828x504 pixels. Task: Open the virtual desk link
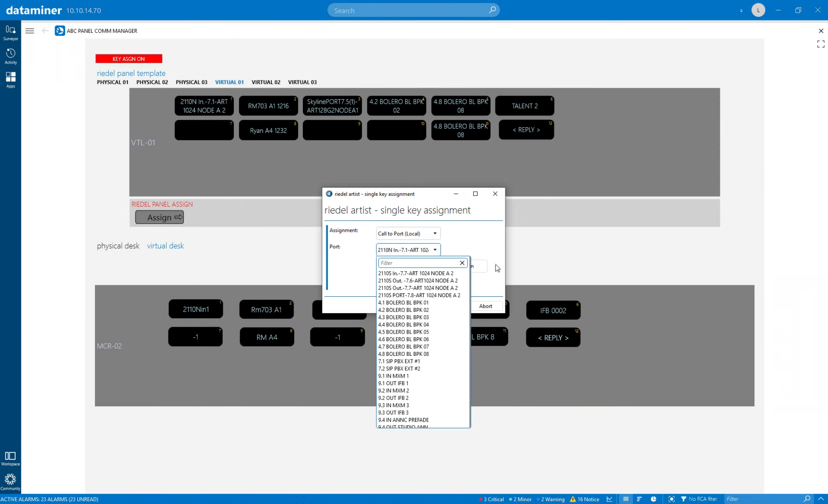click(165, 246)
